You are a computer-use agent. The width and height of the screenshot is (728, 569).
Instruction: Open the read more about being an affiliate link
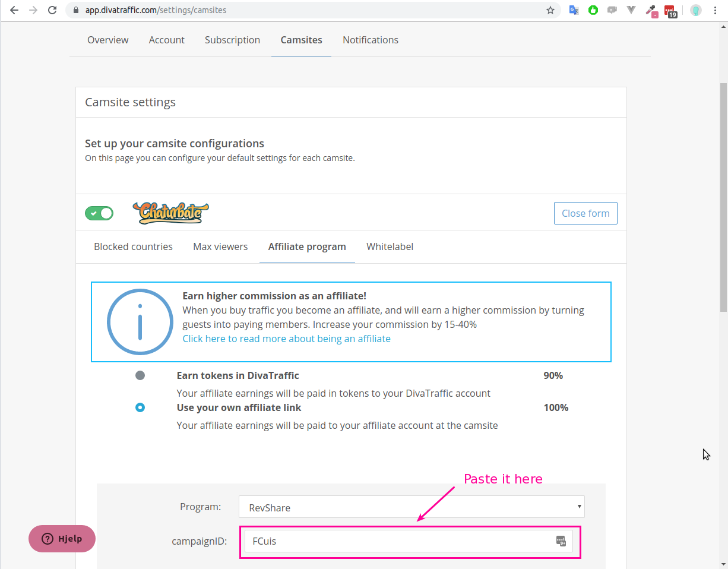(x=286, y=339)
